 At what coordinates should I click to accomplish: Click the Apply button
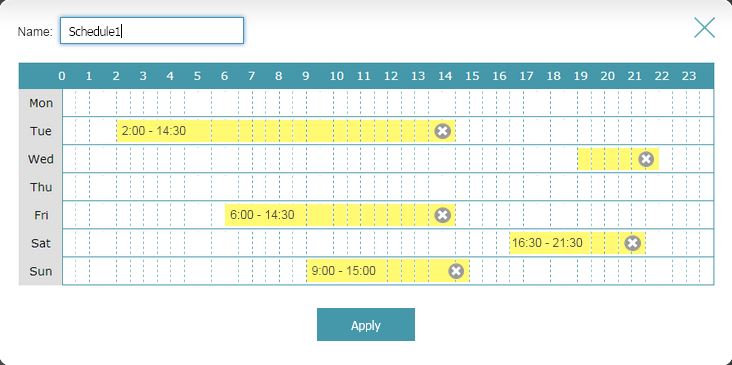pos(366,324)
